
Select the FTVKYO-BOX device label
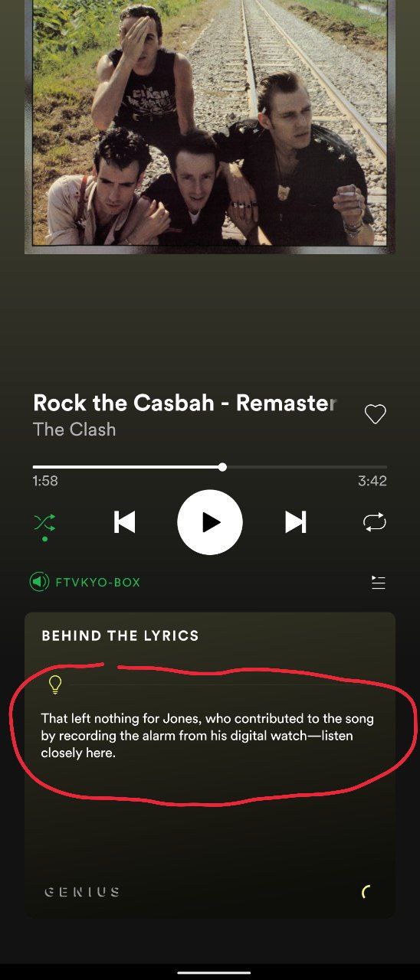(x=98, y=583)
